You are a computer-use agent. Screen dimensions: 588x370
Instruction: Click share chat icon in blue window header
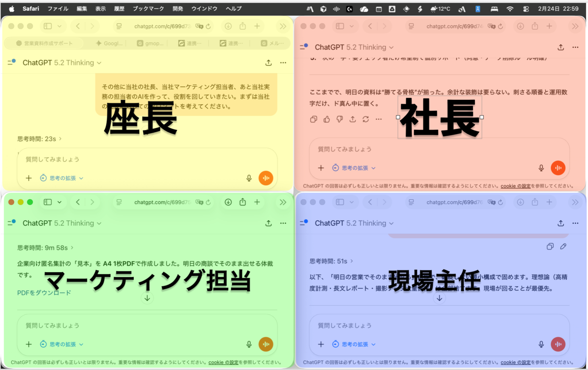point(561,223)
